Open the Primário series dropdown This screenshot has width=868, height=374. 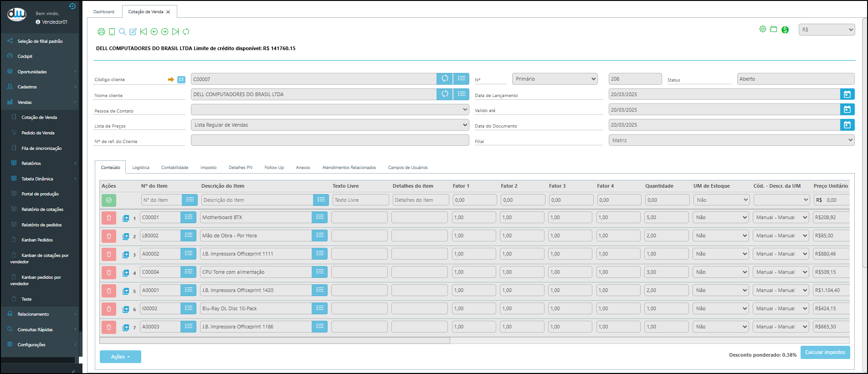point(555,79)
